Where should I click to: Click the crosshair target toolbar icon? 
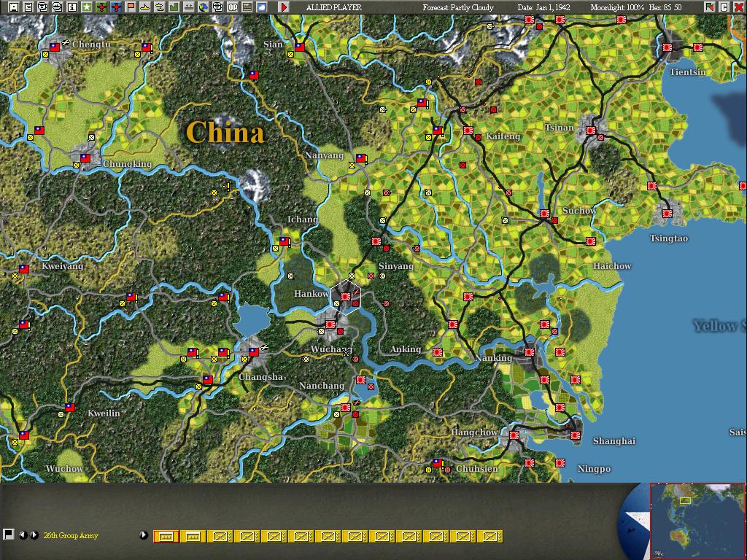coord(217,7)
